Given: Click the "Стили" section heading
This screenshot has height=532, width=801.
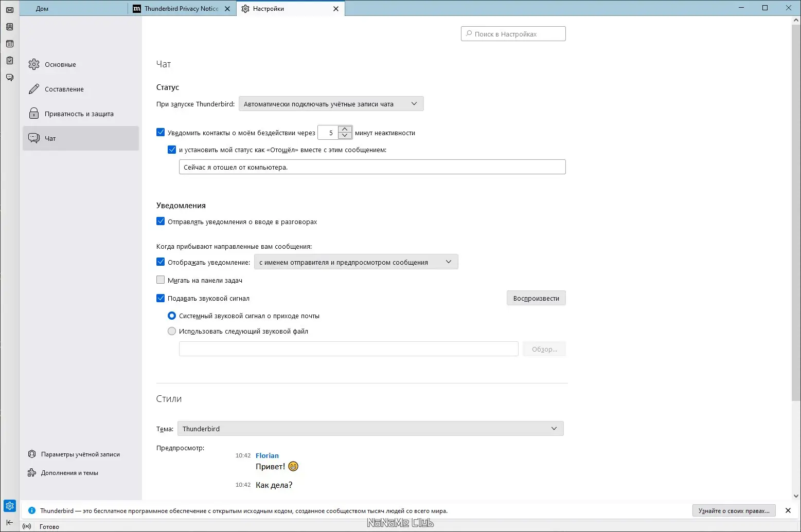Looking at the screenshot, I should coord(169,398).
